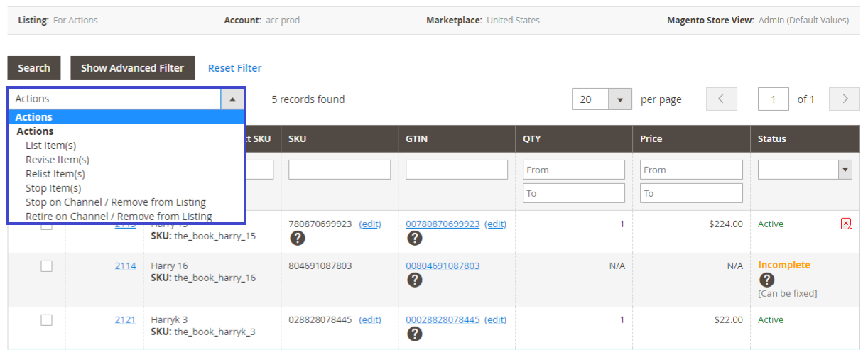Screen dimensions: 868x350
Task: Click QTY From filter field
Action: pyautogui.click(x=574, y=170)
